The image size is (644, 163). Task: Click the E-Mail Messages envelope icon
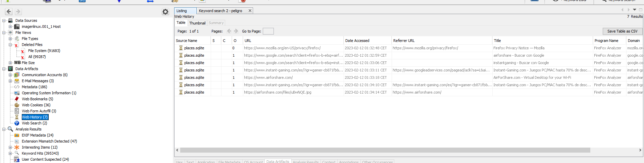17,81
